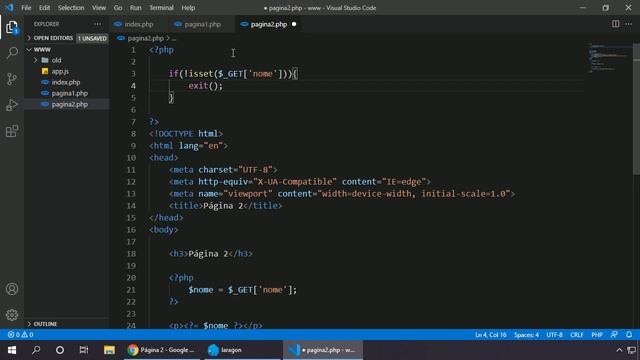The image size is (640, 360).
Task: Open the Go menu
Action: (x=118, y=8)
